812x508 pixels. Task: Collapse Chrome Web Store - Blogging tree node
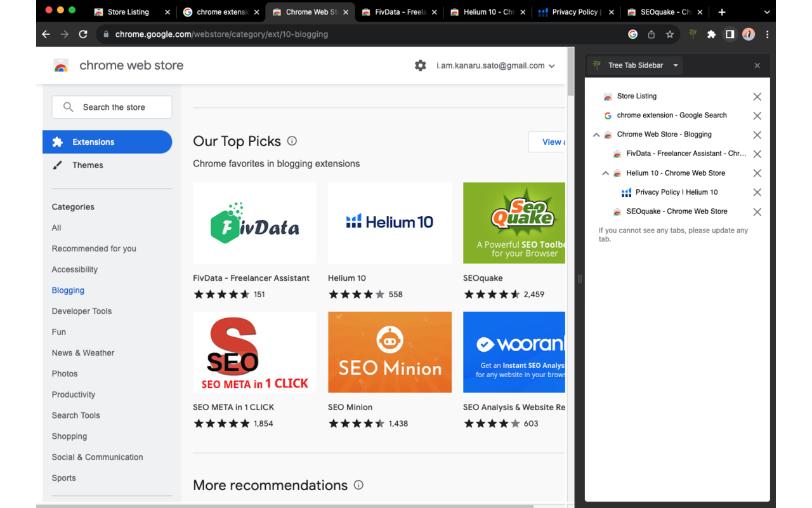(596, 135)
